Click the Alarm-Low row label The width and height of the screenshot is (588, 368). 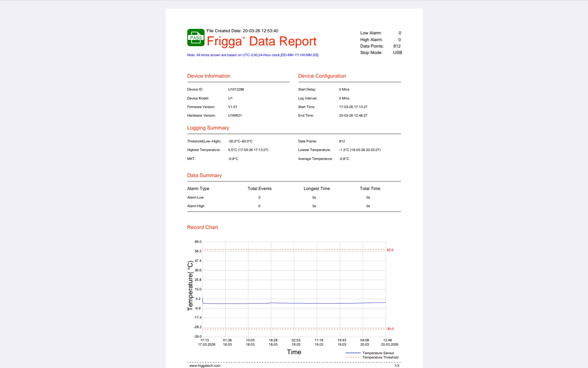click(x=195, y=197)
